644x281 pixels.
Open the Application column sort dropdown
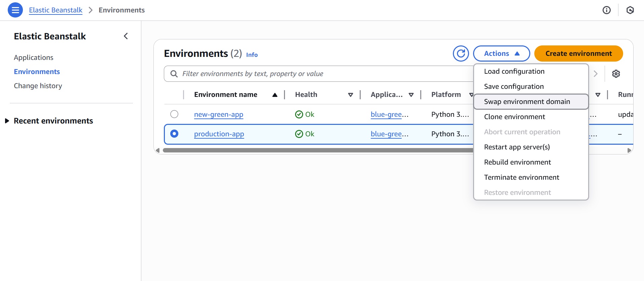pos(411,95)
